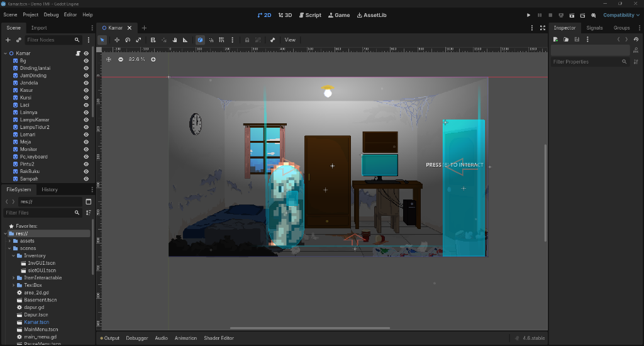Hide the Sampah node

(x=86, y=179)
